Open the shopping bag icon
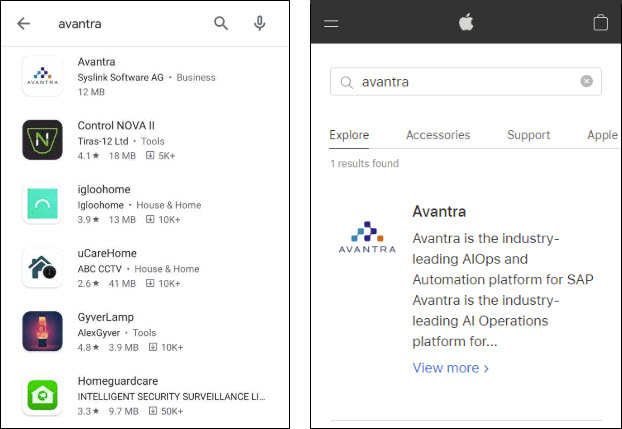 601,22
